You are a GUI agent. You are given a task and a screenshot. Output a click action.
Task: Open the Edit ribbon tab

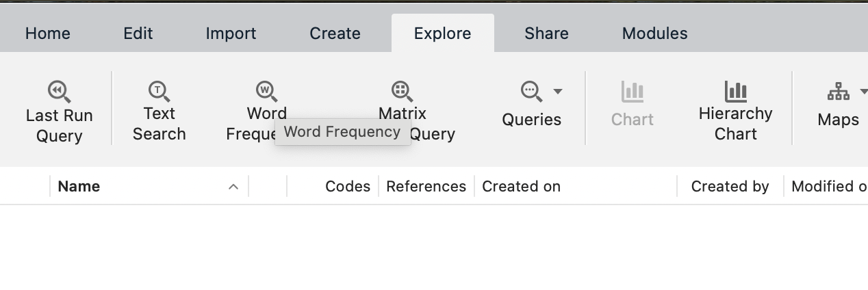click(x=138, y=34)
